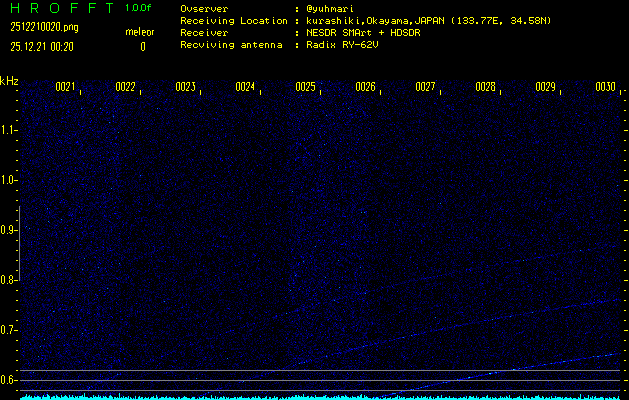Viewport: 629px width, 400px height.
Task: Click the 1.0.0f version label
Action: (139, 8)
